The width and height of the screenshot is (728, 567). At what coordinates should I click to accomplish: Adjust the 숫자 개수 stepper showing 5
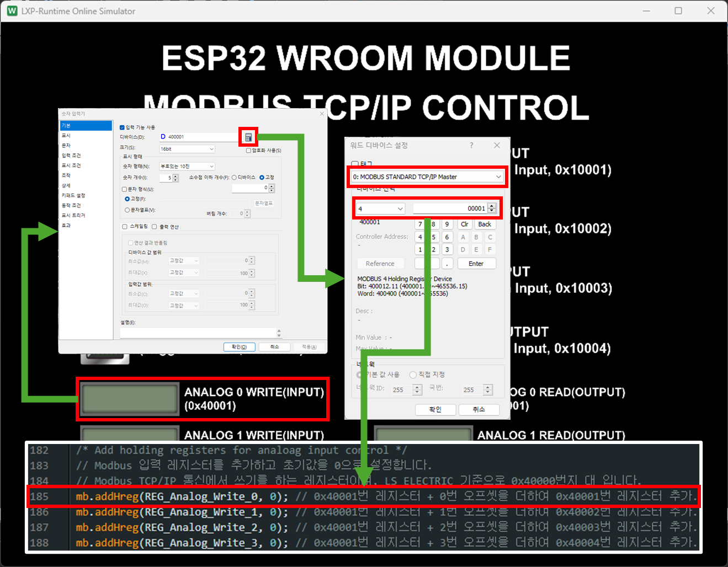176,178
